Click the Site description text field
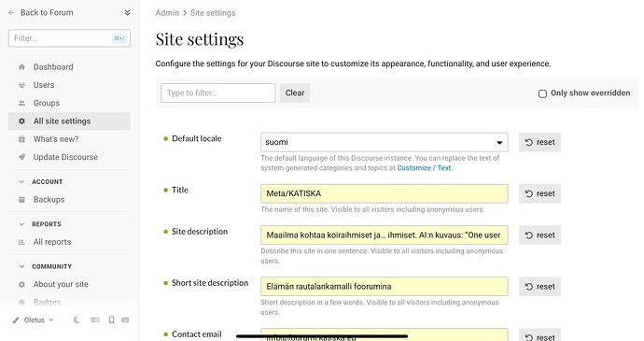The height and width of the screenshot is (341, 644). 384,235
